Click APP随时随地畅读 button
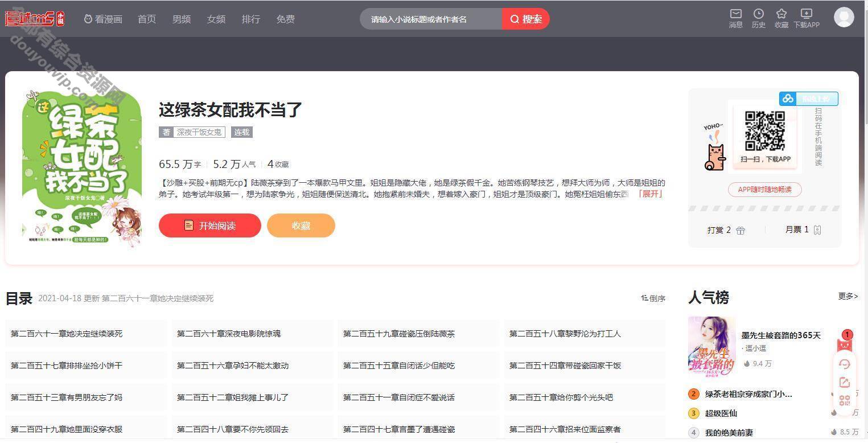Viewport: 868px width, 443px height. [x=765, y=190]
